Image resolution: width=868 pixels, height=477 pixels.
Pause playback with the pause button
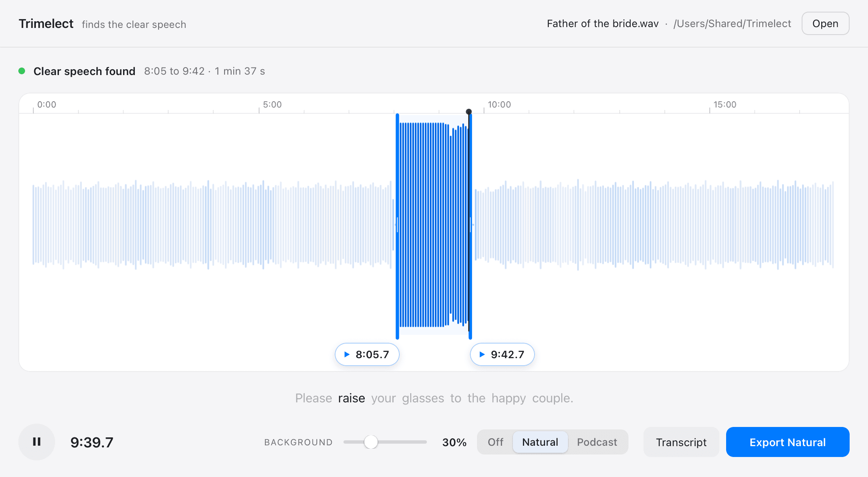coord(37,442)
